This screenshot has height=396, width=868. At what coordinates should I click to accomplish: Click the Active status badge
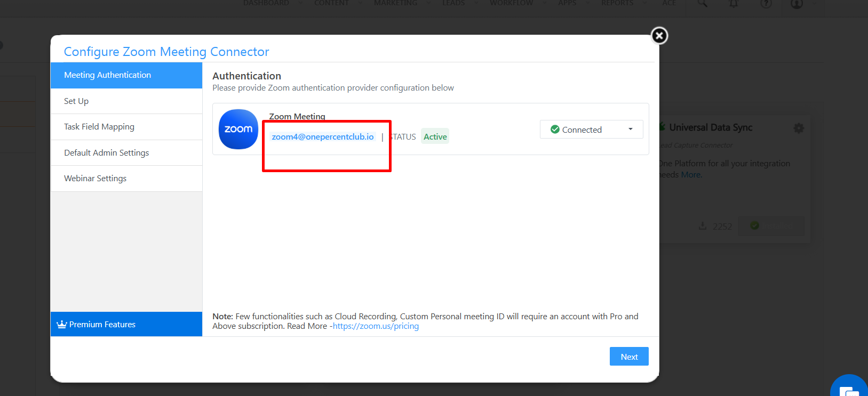pos(435,136)
